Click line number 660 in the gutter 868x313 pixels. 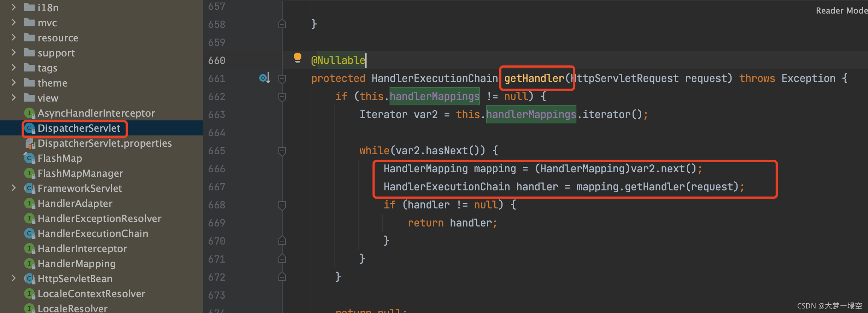click(217, 60)
